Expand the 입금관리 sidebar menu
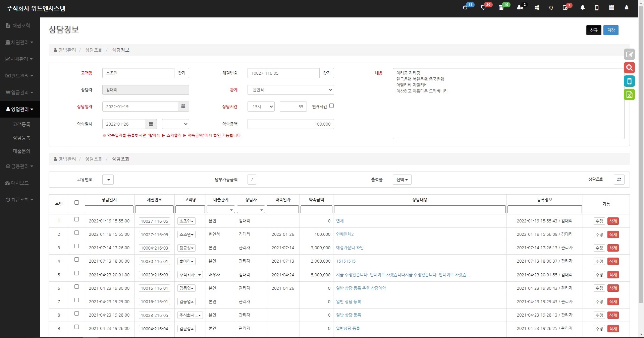644x338 pixels. (19, 92)
